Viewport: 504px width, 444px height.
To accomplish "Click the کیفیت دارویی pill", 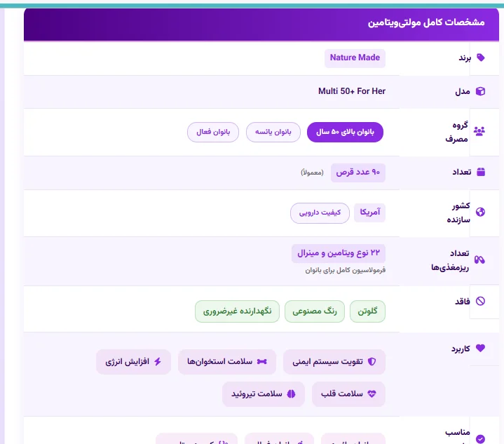I will click(320, 213).
